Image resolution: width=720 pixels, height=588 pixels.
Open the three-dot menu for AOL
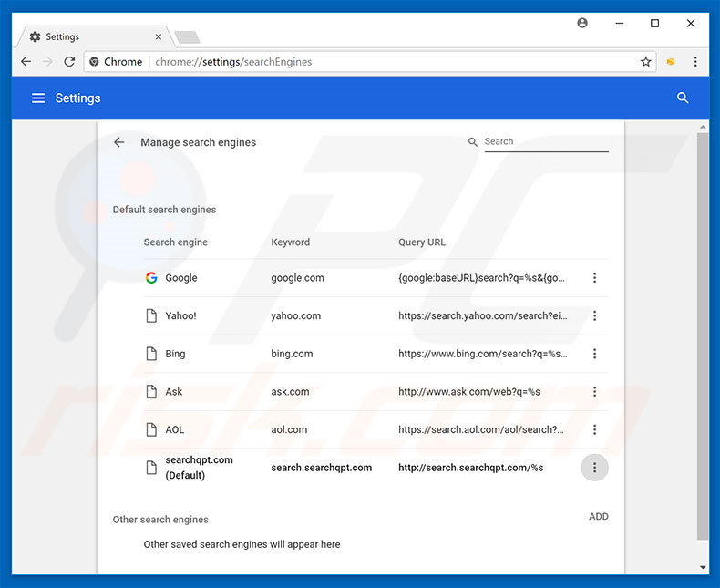click(x=594, y=429)
